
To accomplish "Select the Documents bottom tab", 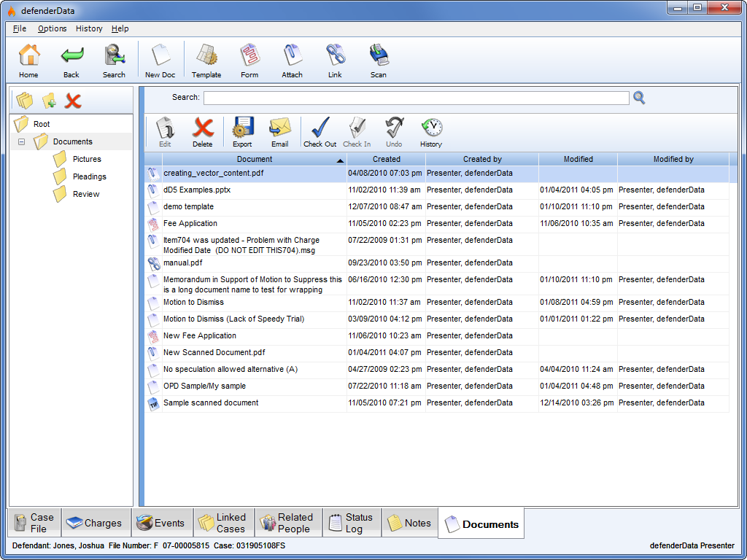I will click(481, 524).
